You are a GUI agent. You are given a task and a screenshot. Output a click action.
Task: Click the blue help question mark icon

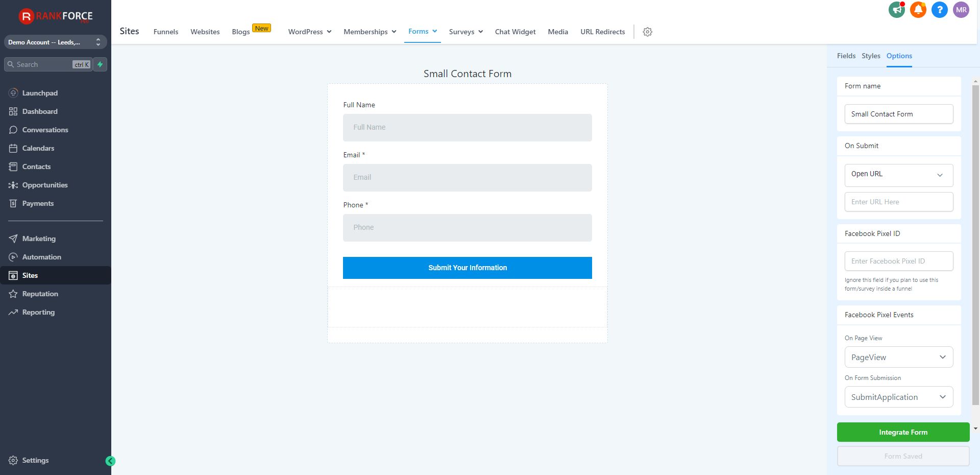(x=939, y=10)
